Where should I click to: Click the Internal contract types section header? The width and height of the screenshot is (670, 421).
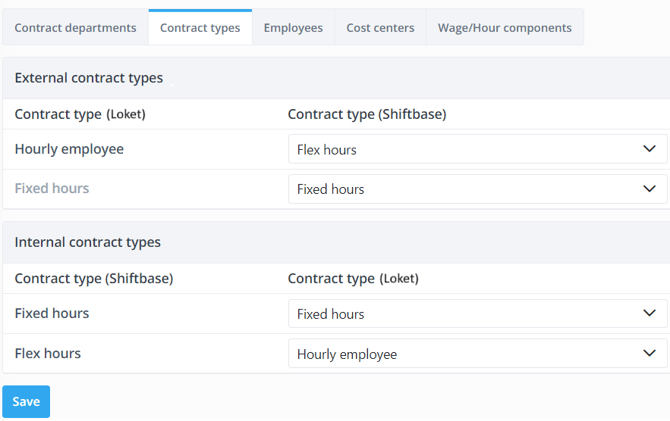(88, 242)
